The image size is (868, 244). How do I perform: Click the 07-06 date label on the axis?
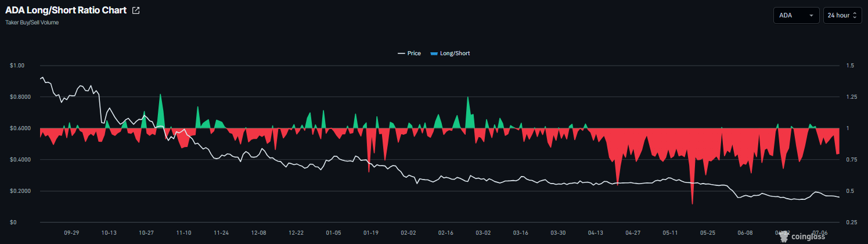820,232
